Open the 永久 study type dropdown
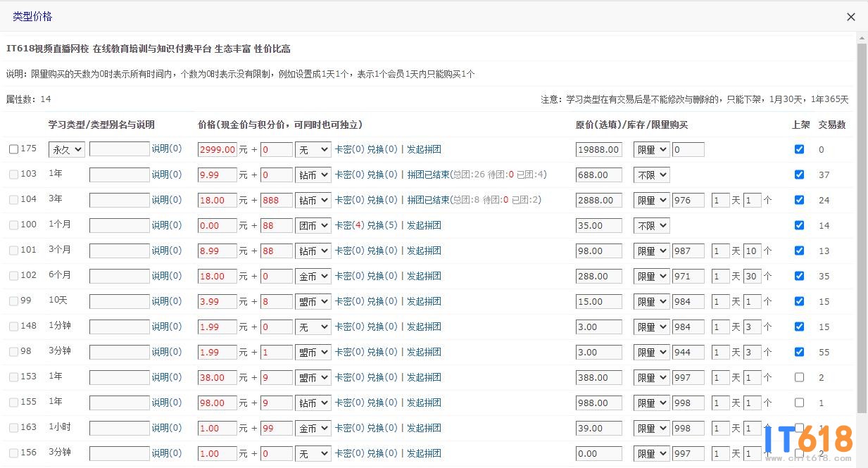 point(67,149)
